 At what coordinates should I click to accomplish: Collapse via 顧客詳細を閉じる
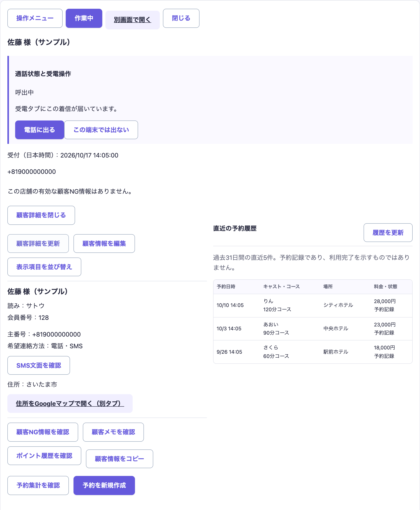click(x=41, y=215)
